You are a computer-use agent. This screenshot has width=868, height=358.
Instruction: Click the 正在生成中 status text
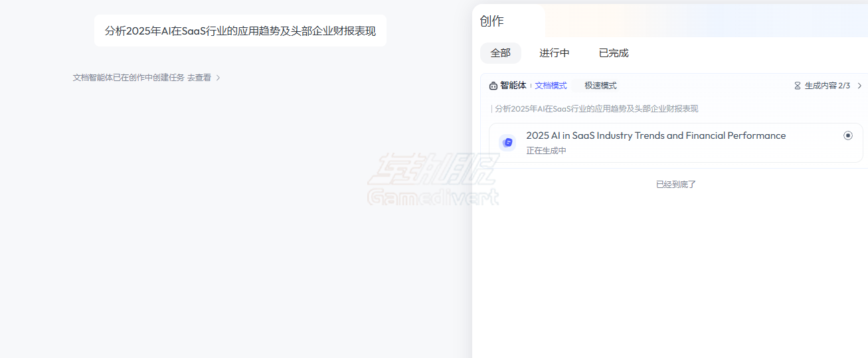[x=547, y=151]
